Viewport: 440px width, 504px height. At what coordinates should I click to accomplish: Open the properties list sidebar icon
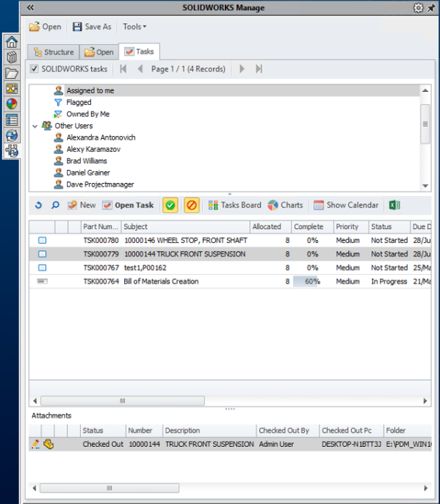(12, 120)
